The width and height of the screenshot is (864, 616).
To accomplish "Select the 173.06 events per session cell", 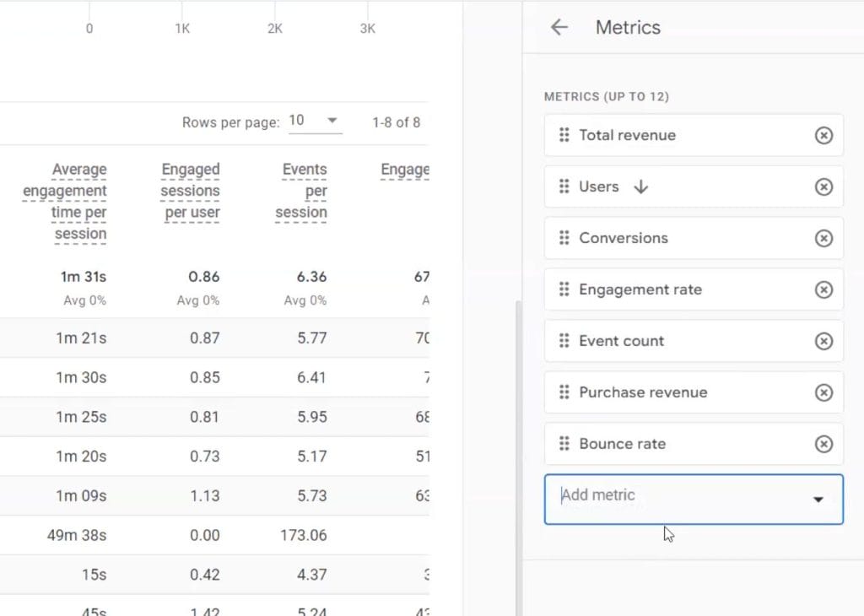I will click(x=304, y=535).
